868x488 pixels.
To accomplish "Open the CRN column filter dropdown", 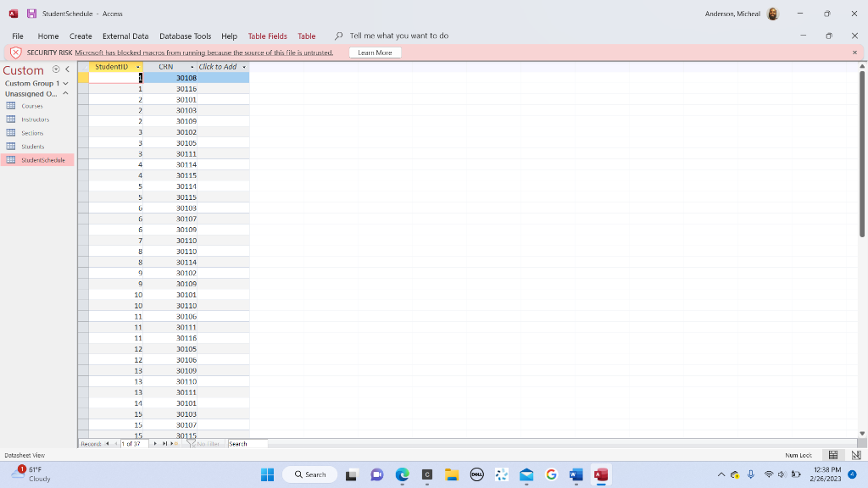I will point(192,66).
